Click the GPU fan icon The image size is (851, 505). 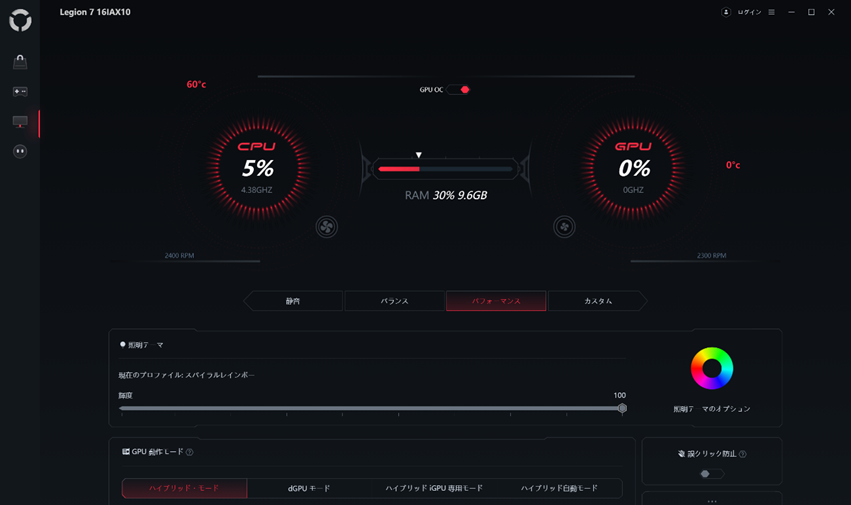(564, 227)
